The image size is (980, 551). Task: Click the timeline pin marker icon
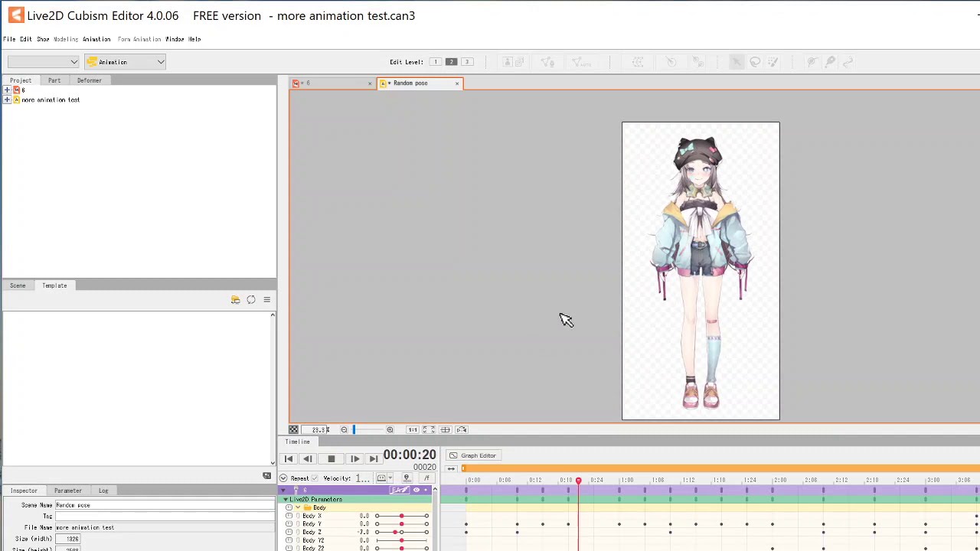point(407,478)
